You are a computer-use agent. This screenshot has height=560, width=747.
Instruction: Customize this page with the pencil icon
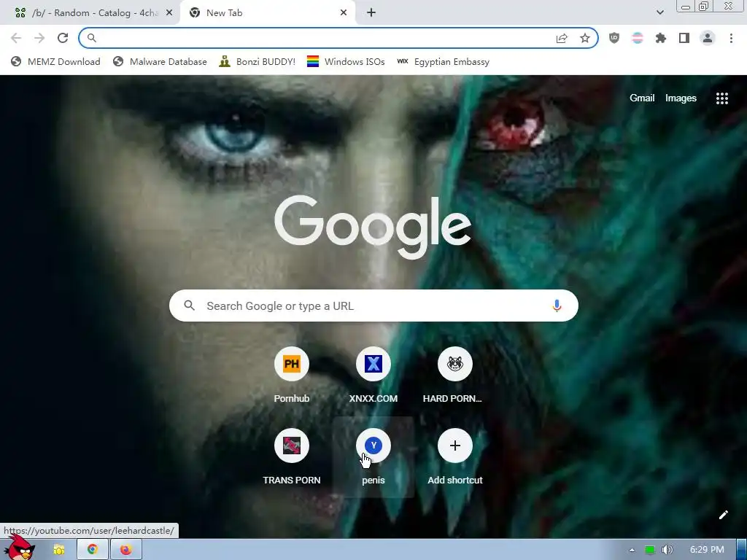[723, 515]
